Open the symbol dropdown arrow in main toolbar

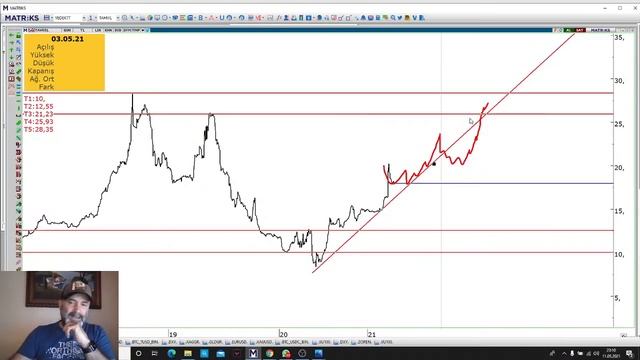[x=84, y=18]
